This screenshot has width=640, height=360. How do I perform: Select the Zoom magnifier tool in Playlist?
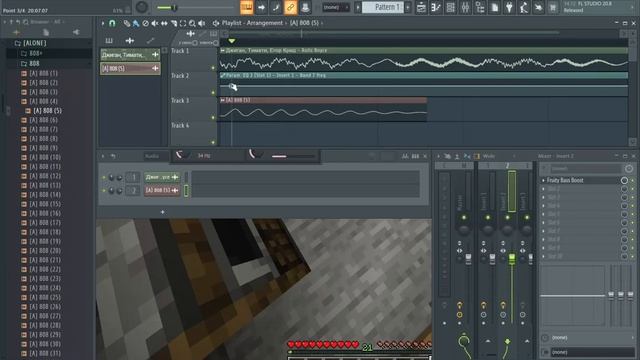pyautogui.click(x=192, y=24)
